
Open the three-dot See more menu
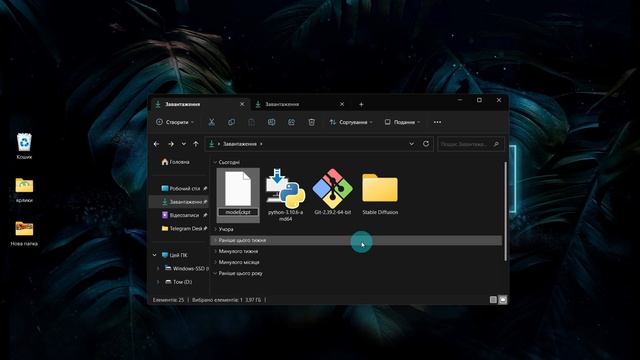point(437,122)
